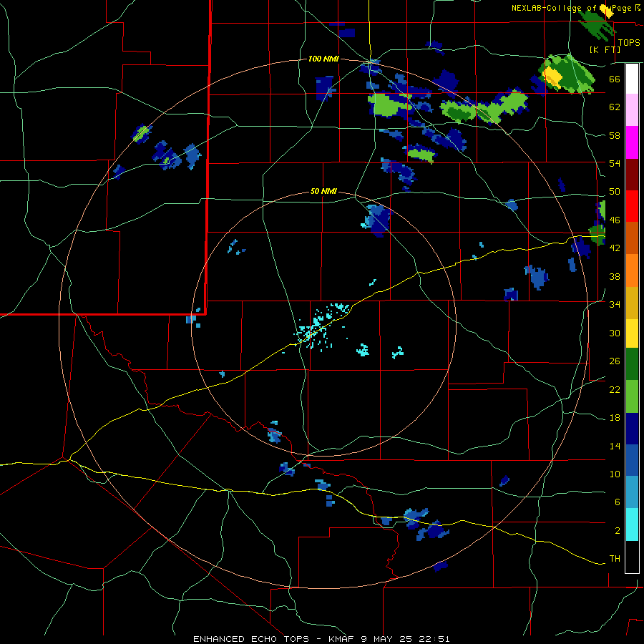Click 'ENHANCED ECHO TOPS - KMAF' title text
644x644 pixels.
tap(273, 639)
